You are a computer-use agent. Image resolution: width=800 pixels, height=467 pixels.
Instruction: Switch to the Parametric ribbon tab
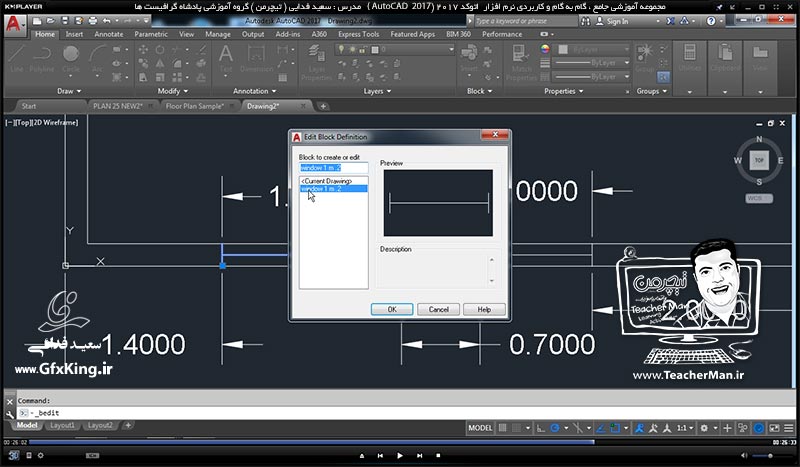point(151,34)
